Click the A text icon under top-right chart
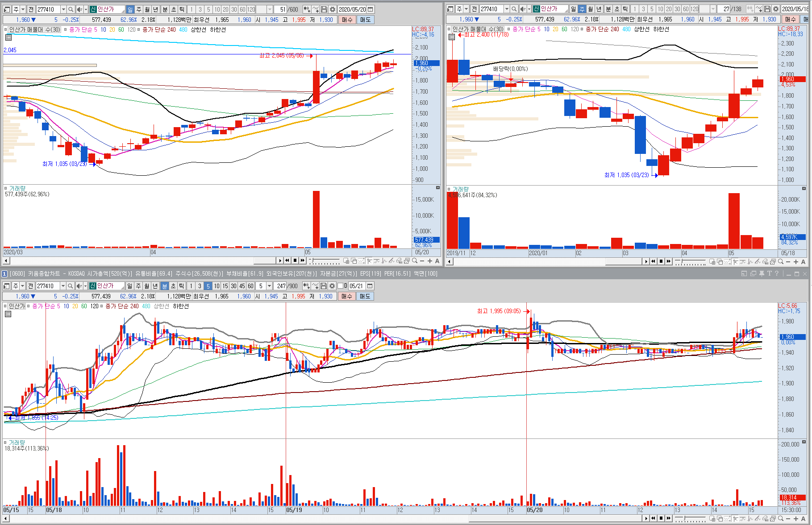This screenshot has width=812, height=525. pyautogui.click(x=804, y=262)
